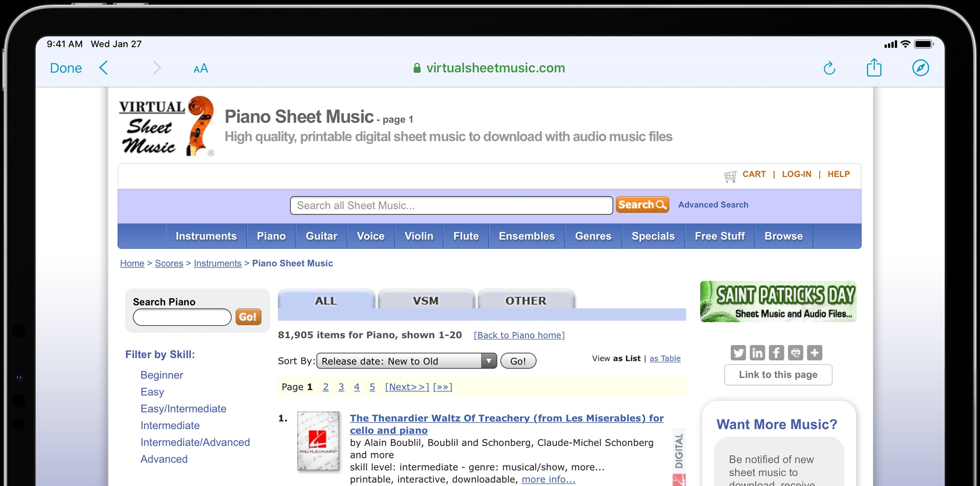The height and width of the screenshot is (486, 980).
Task: Click the shopping cart icon
Action: 731,176
